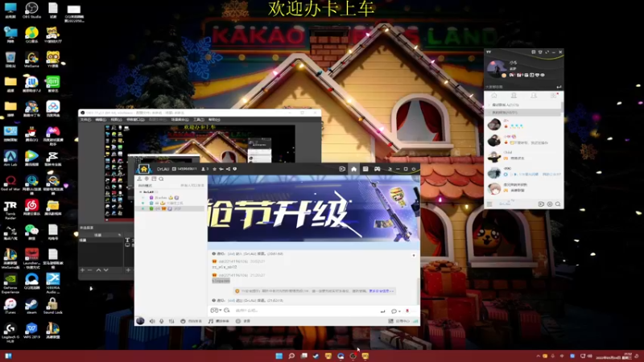The height and width of the screenshot is (362, 644).
Task: Open the WeGame desktop shortcut
Action: 31,59
